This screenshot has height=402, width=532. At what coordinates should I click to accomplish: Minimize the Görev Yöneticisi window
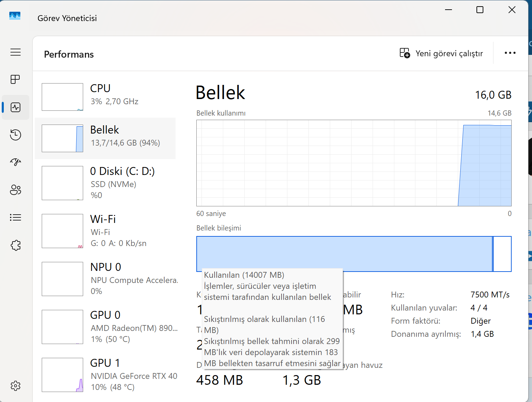coord(449,10)
